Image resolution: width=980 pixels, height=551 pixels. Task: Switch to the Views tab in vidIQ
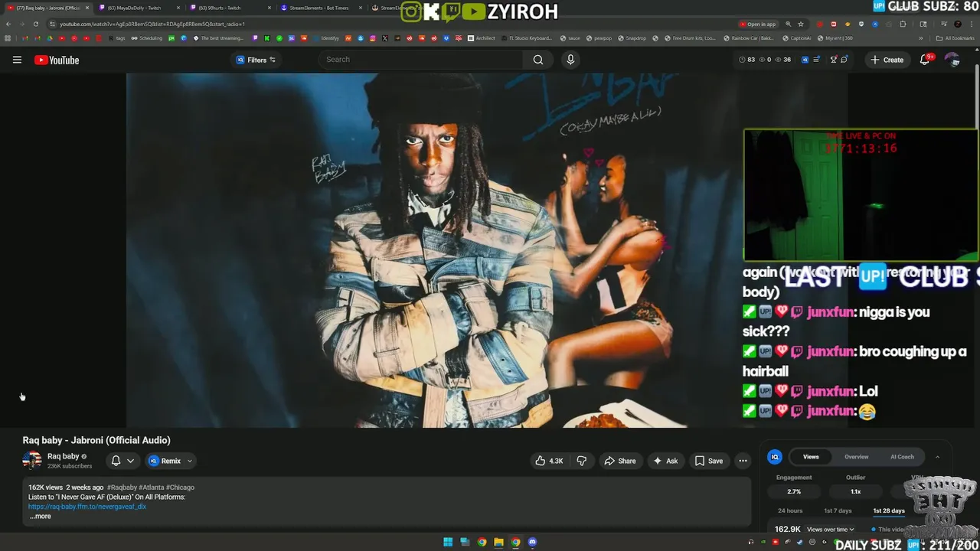[811, 457]
